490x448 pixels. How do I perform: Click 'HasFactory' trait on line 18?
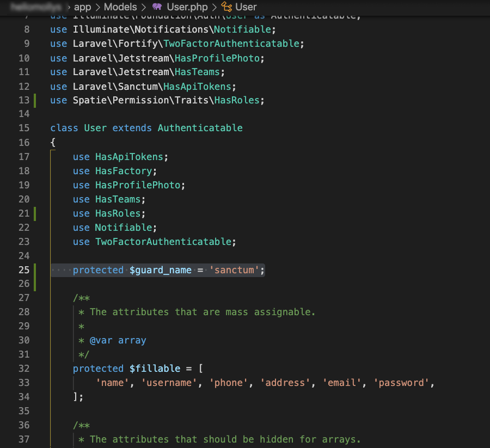124,171
